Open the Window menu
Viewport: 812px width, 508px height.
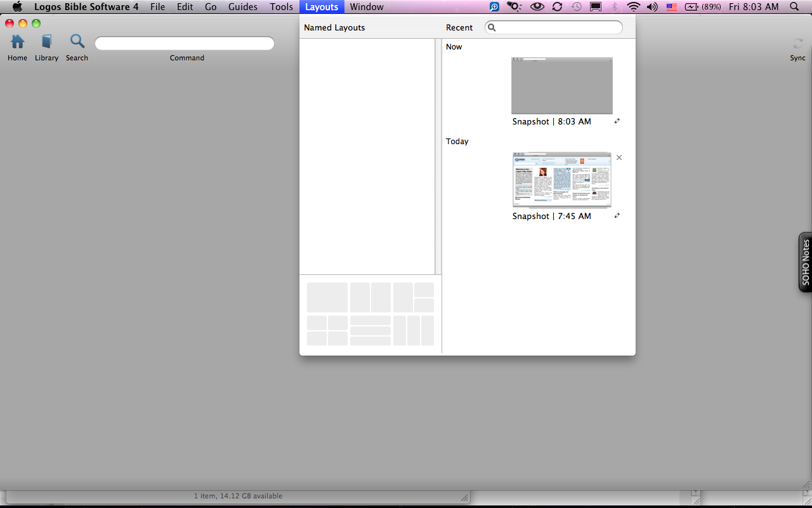(367, 7)
